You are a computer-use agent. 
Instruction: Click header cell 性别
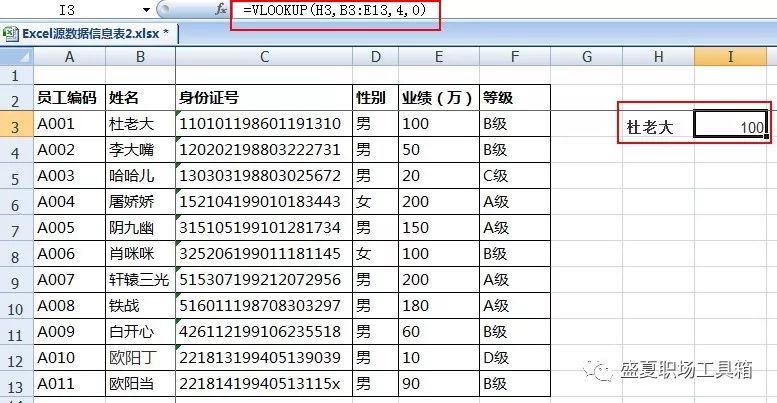[376, 98]
